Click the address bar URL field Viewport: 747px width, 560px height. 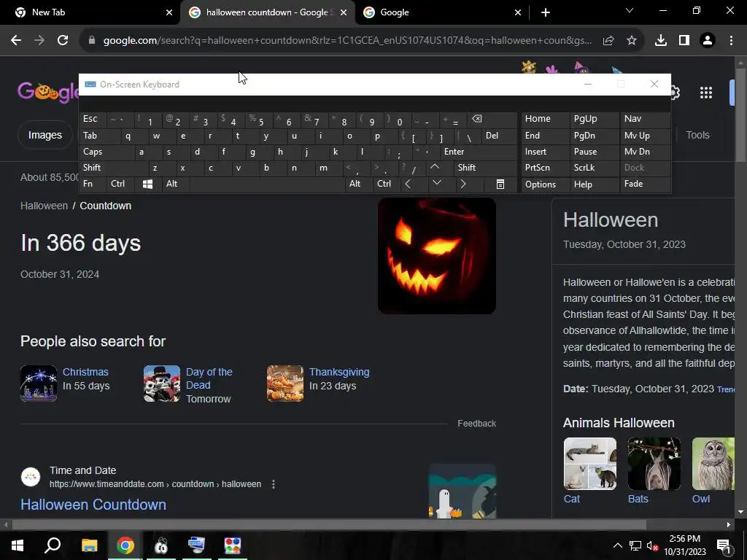pos(348,41)
